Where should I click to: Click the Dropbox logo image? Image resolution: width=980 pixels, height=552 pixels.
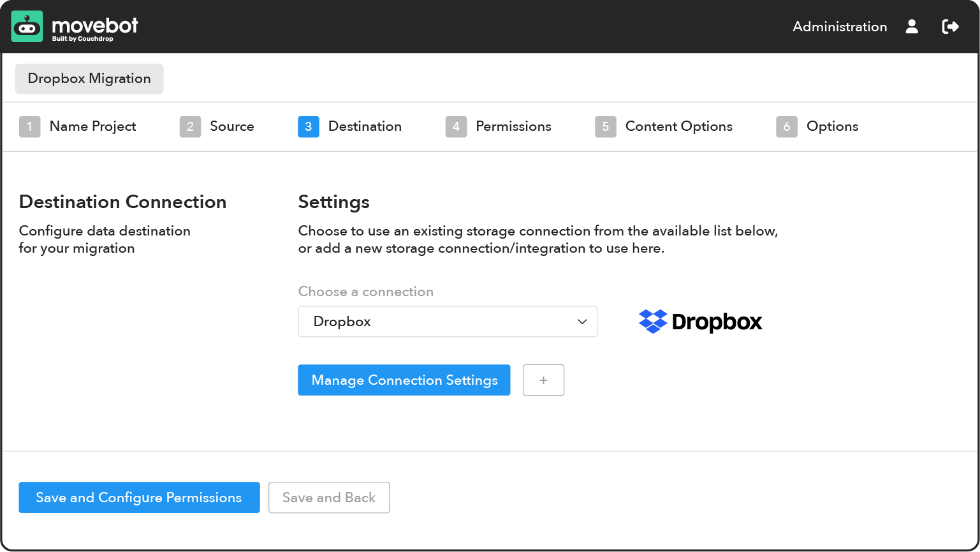coord(700,322)
